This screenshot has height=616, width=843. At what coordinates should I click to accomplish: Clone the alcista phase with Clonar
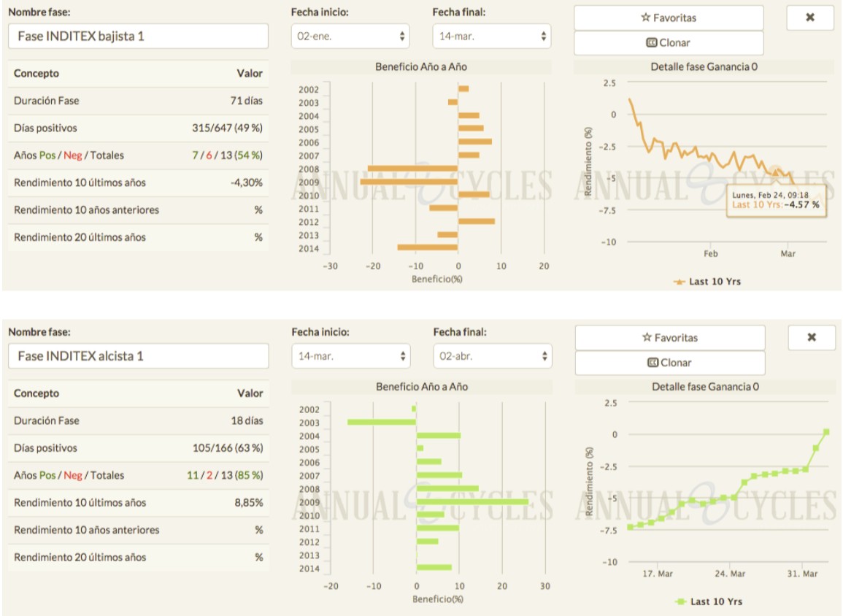point(670,362)
